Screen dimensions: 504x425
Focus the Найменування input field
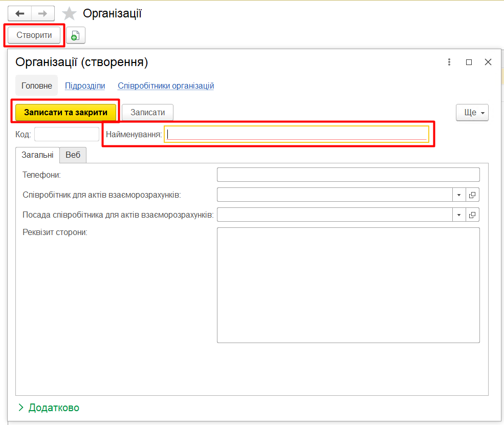pyautogui.click(x=296, y=134)
